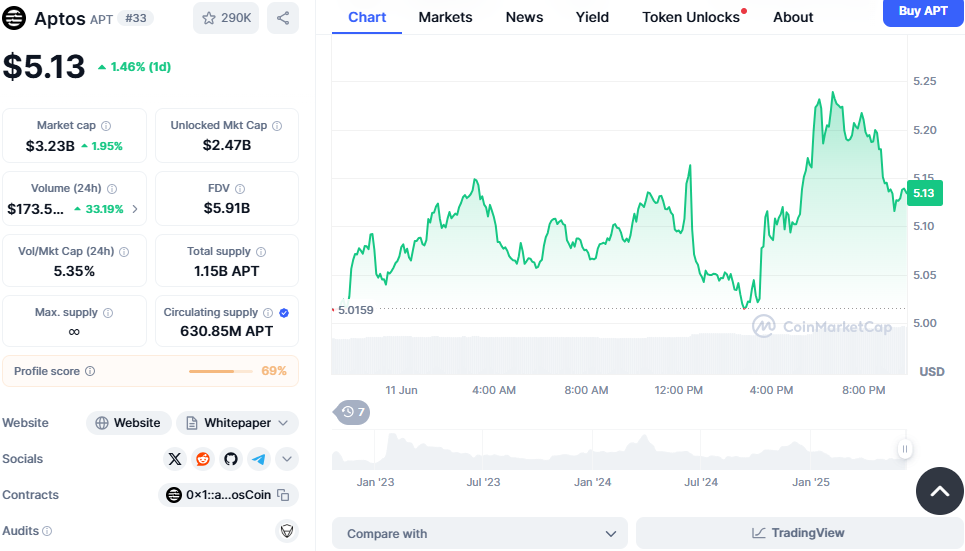Switch to the Chart tab
Screen dimensions: 965x551
(367, 17)
